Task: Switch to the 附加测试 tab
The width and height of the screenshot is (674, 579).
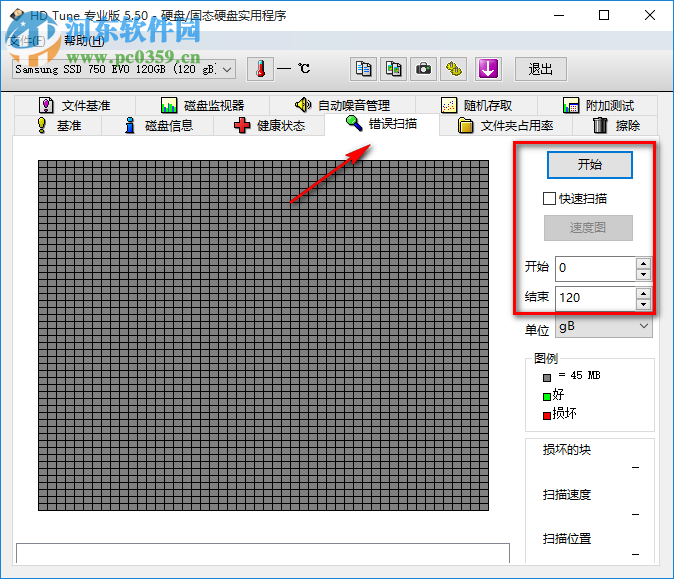Action: [598, 105]
